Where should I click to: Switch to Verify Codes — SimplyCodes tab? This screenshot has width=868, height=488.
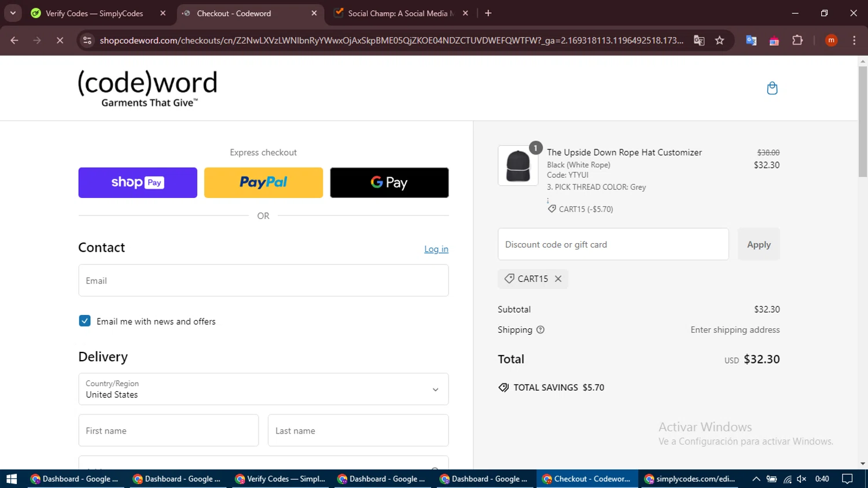pos(94,13)
